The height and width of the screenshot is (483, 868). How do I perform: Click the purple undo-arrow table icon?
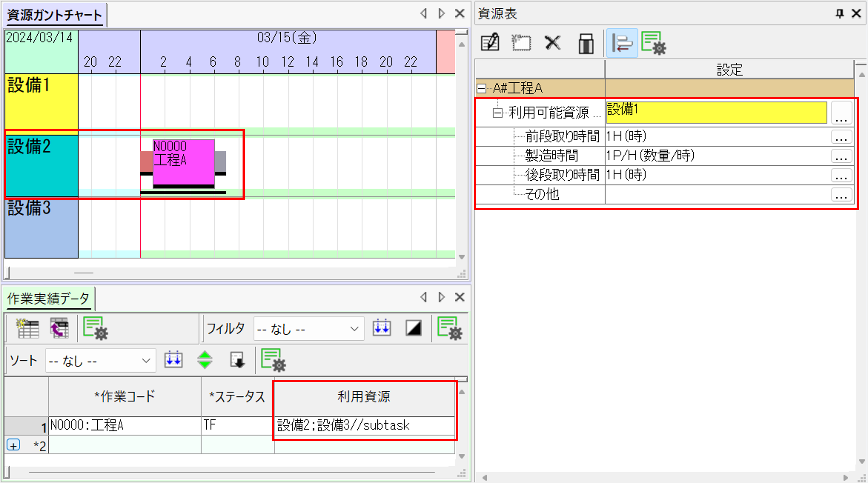[x=60, y=328]
